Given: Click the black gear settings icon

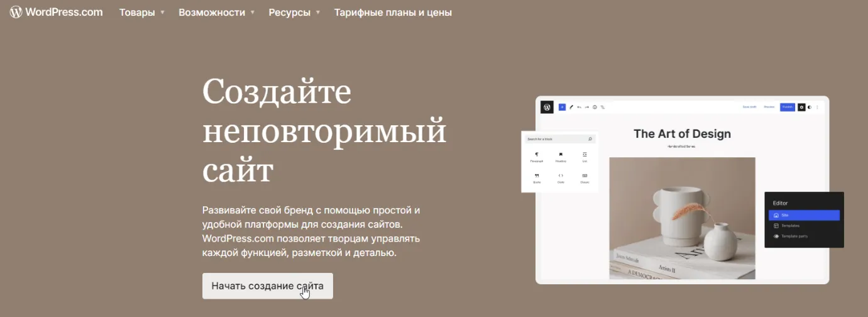Looking at the screenshot, I should [801, 108].
